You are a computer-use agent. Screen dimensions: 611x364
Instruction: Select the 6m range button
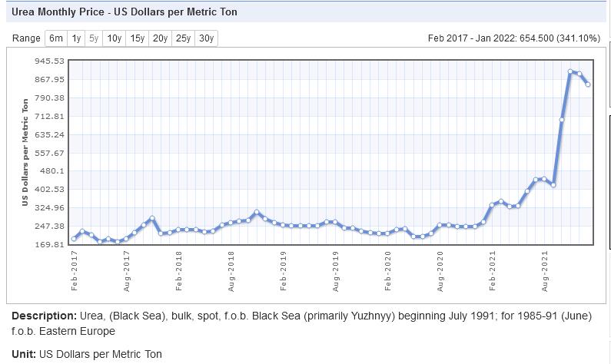coord(56,38)
